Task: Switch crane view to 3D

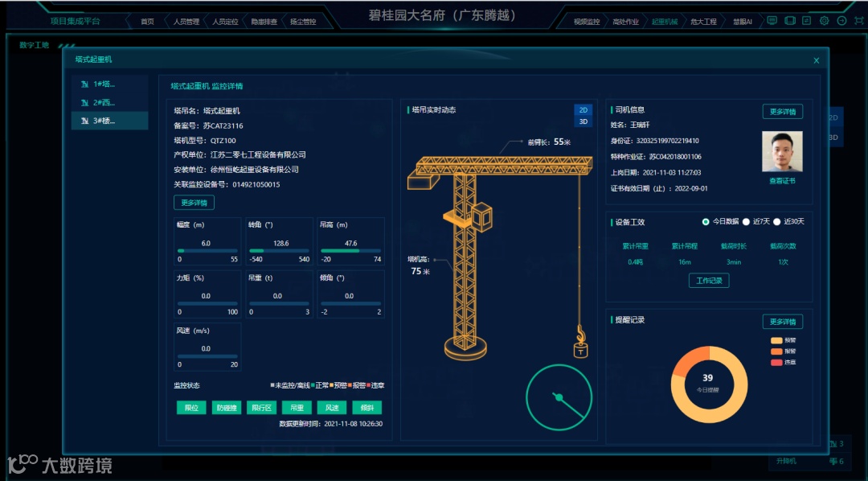Action: (x=583, y=121)
